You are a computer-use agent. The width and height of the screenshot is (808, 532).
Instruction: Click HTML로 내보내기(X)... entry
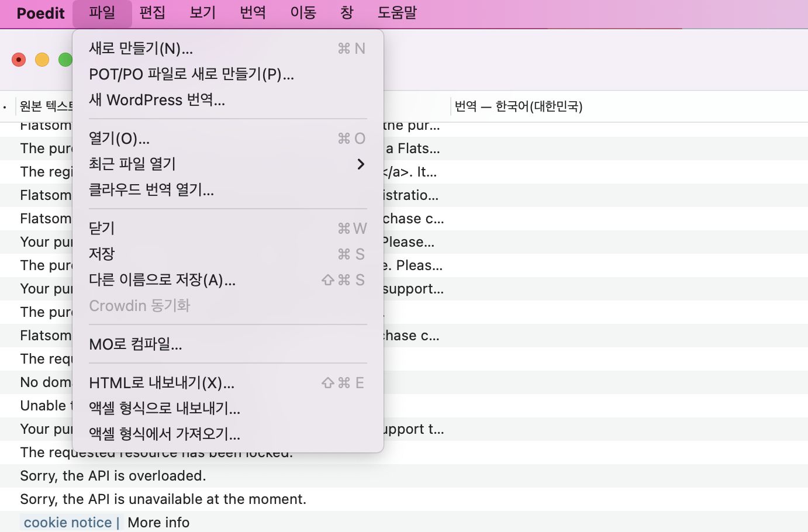coord(161,383)
